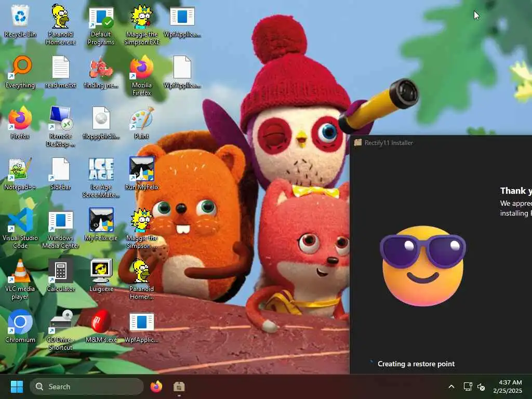Open the Visual Studio Code shortcut
The image size is (532, 399).
pos(20,229)
